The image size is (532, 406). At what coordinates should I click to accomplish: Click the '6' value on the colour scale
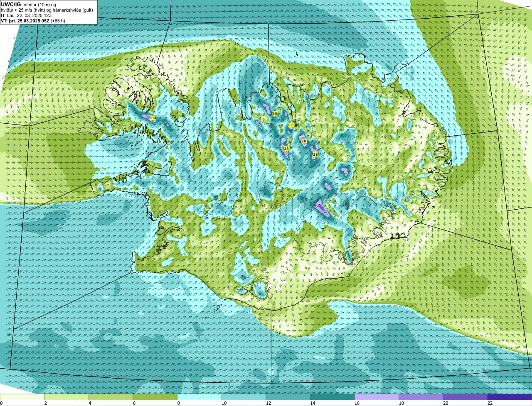click(134, 403)
